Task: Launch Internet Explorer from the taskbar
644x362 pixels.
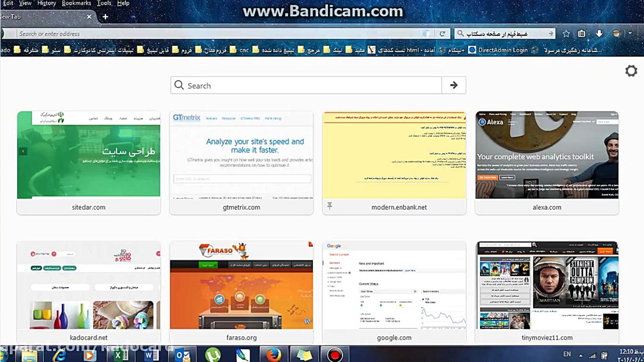Action: pos(60,355)
